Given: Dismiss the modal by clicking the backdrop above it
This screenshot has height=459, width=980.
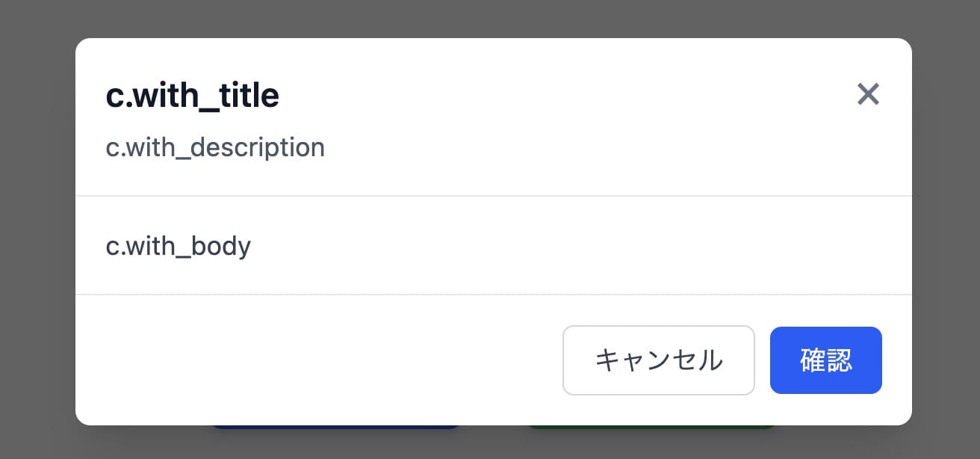Looking at the screenshot, I should (x=490, y=18).
